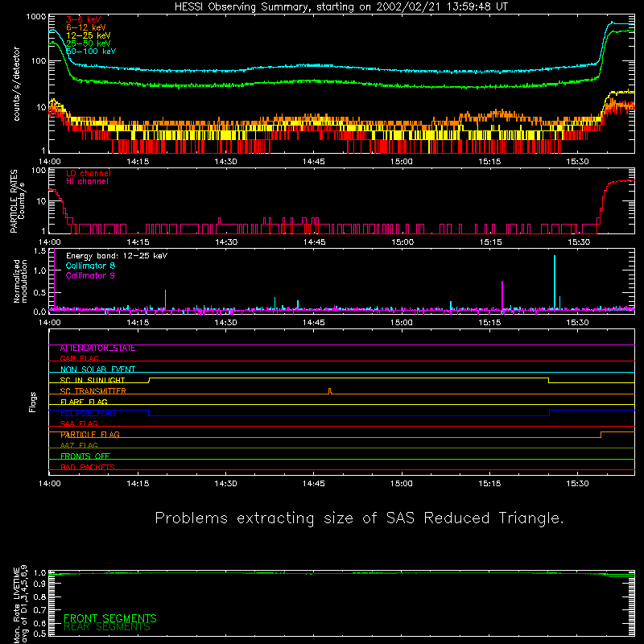
Task: Click the 0.7 tick on livetime axis
Action: (x=39, y=609)
